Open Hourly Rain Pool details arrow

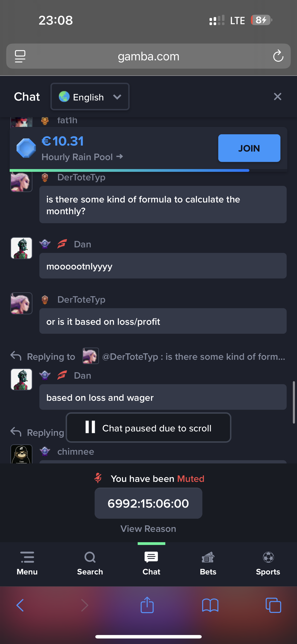click(x=120, y=156)
